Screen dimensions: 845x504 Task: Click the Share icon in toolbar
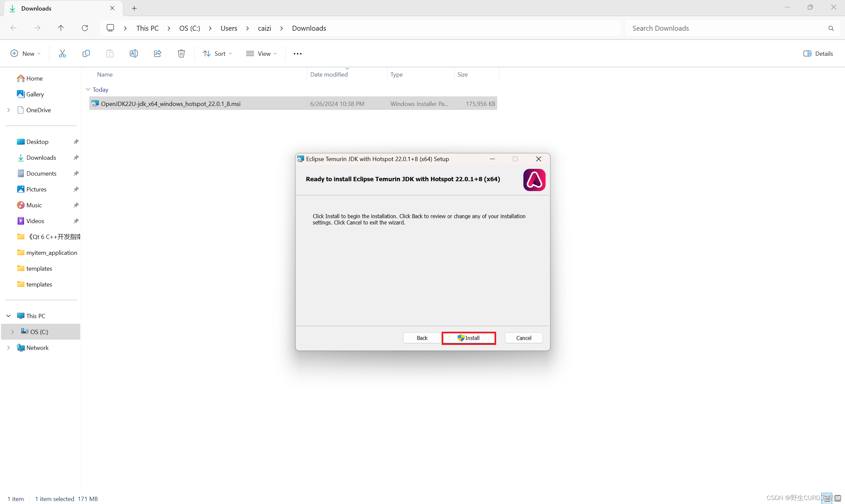(157, 54)
